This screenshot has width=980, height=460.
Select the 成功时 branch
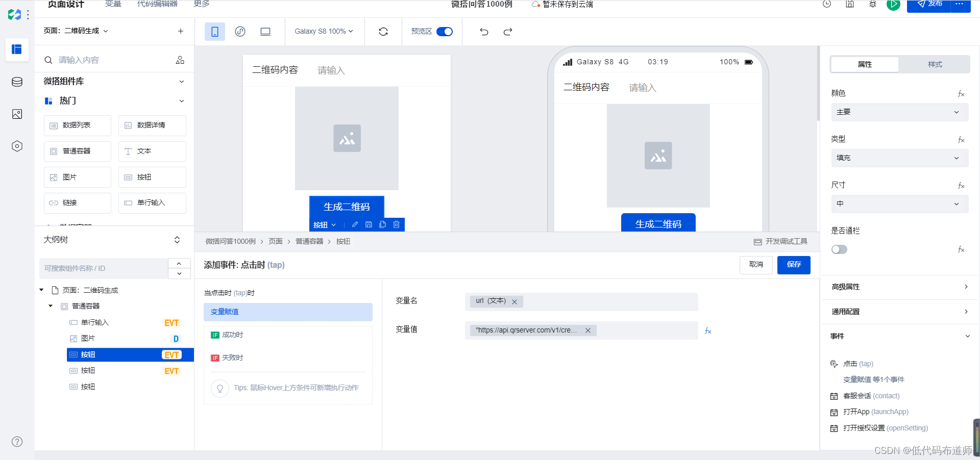click(x=228, y=335)
